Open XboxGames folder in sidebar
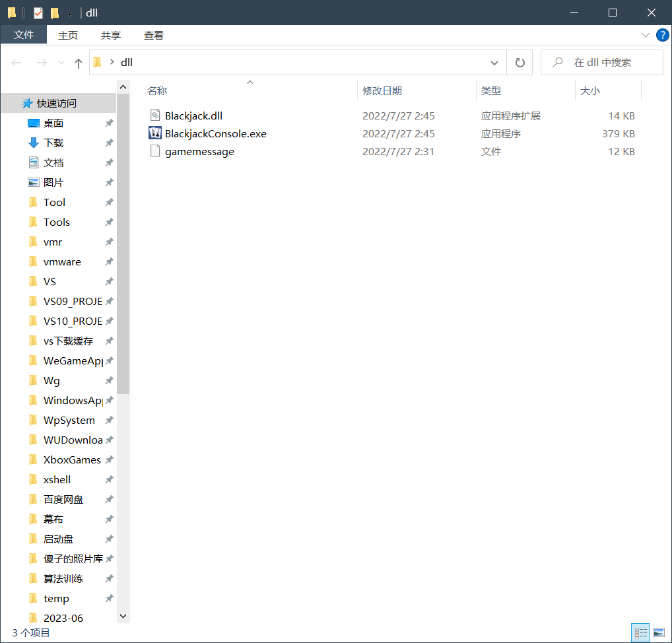 point(72,459)
